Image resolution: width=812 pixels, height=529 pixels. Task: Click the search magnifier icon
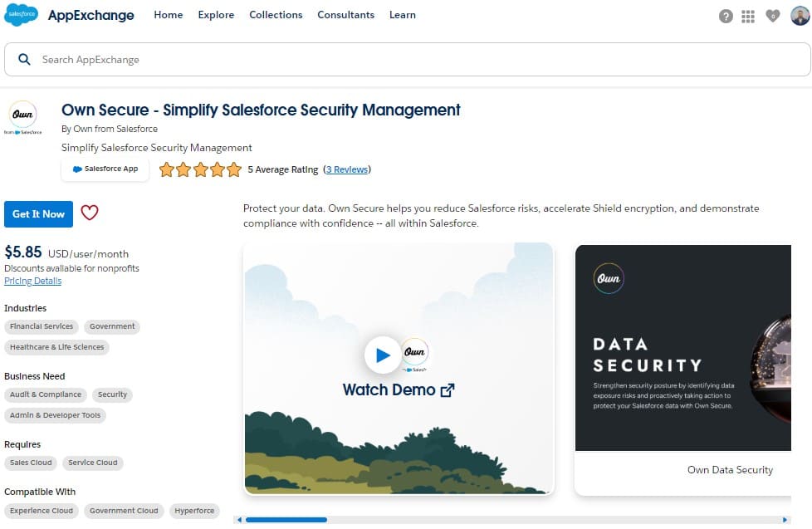[x=24, y=59]
